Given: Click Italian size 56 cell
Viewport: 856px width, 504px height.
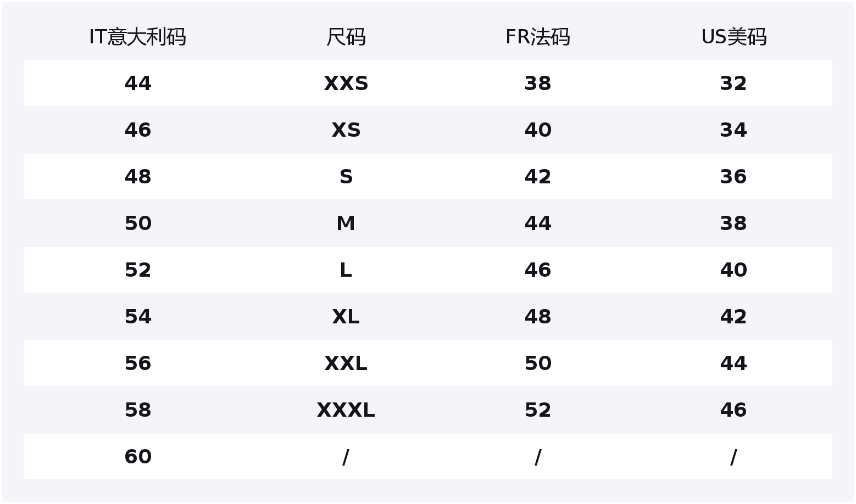Looking at the screenshot, I should (137, 363).
